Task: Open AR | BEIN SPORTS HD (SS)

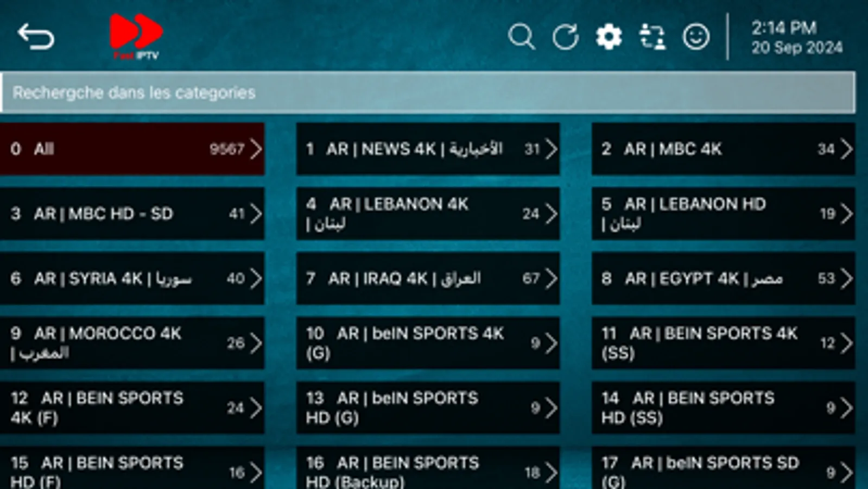Action: point(723,407)
